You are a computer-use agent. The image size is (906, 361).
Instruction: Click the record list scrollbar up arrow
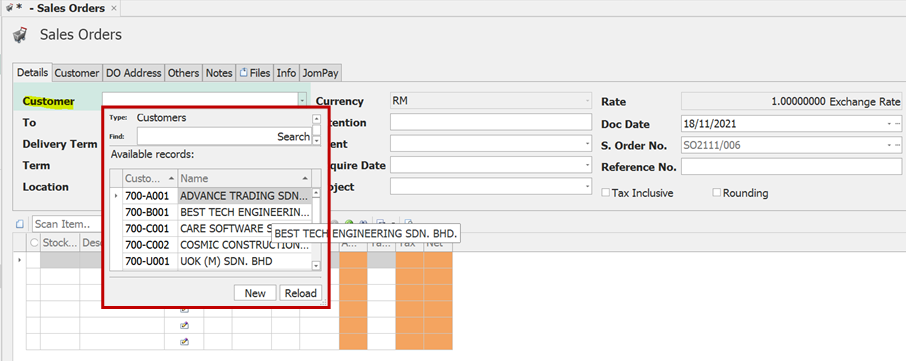(316, 193)
